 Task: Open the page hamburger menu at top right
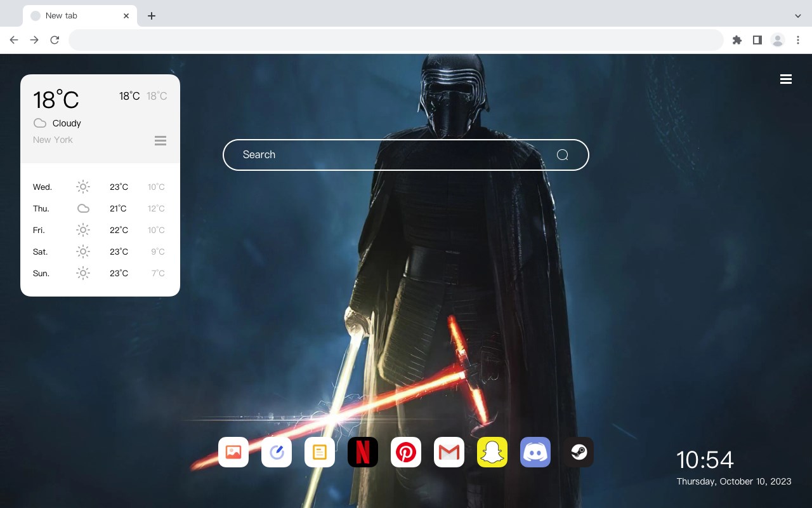click(786, 79)
